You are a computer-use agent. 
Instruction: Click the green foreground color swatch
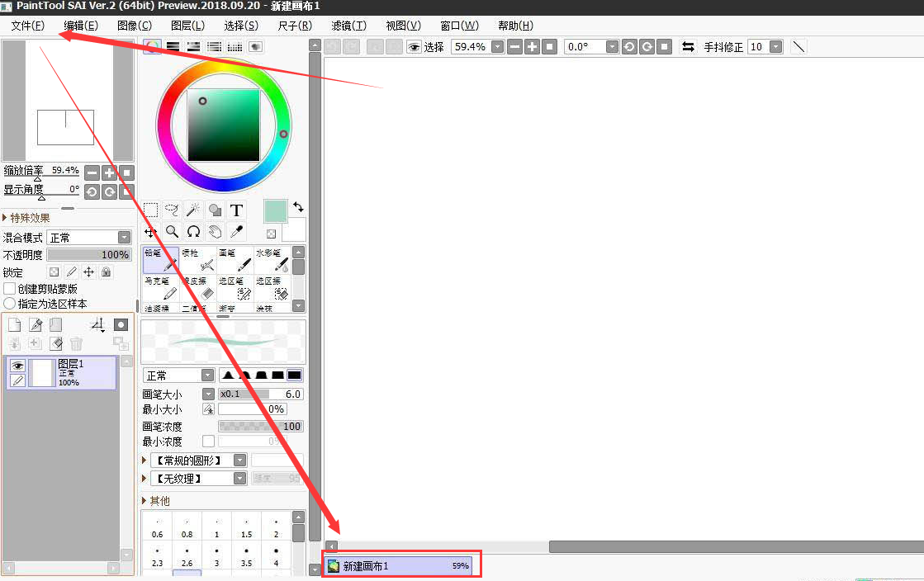pos(275,211)
